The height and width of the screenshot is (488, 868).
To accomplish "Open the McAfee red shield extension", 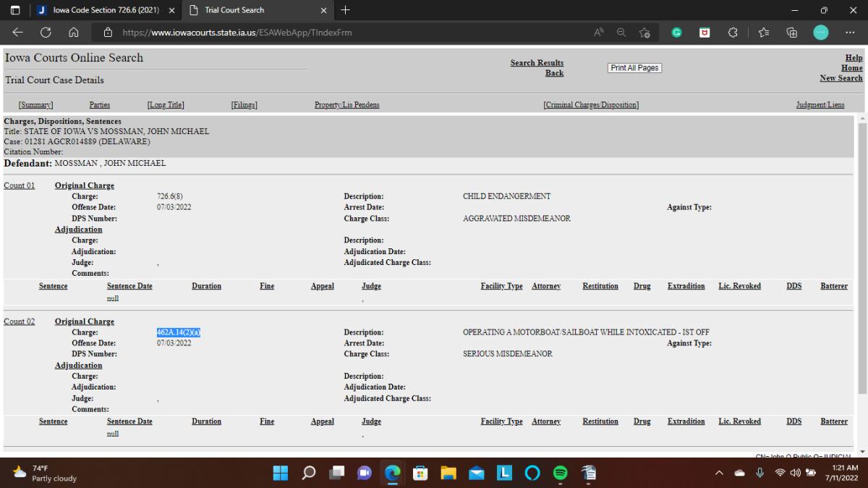I will tap(705, 33).
